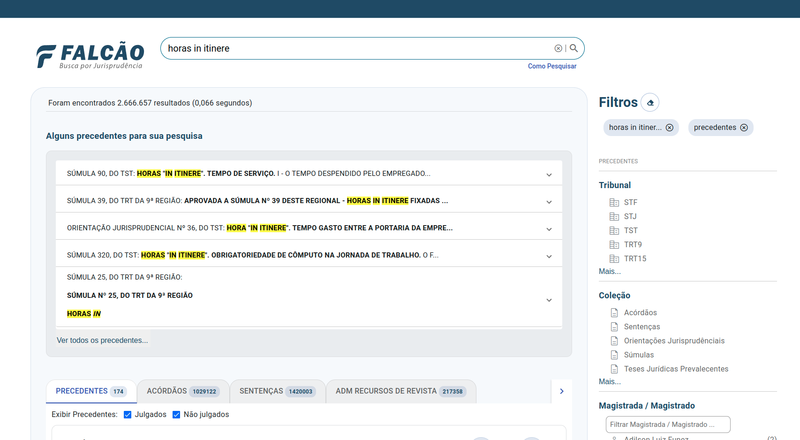Filter collection by Sentenças
The image size is (800, 440).
642,327
